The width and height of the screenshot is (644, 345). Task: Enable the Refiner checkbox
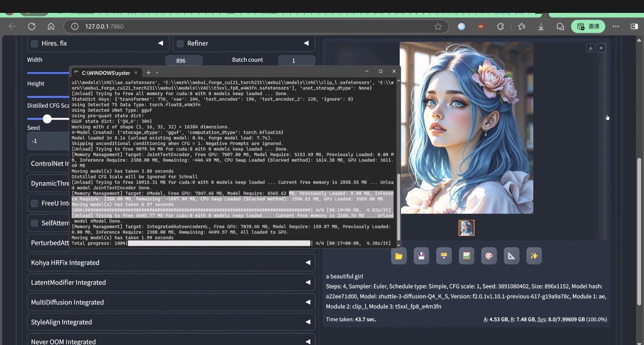[x=180, y=44]
